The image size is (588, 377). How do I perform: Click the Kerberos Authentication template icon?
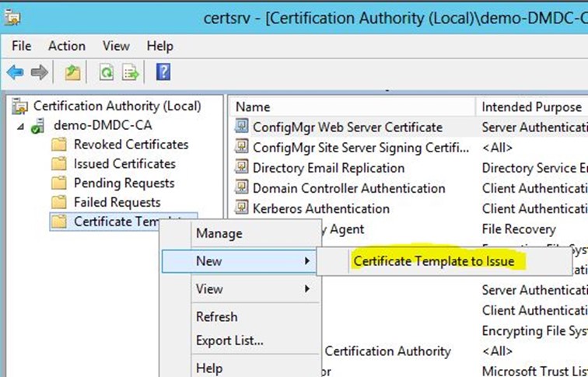(241, 208)
